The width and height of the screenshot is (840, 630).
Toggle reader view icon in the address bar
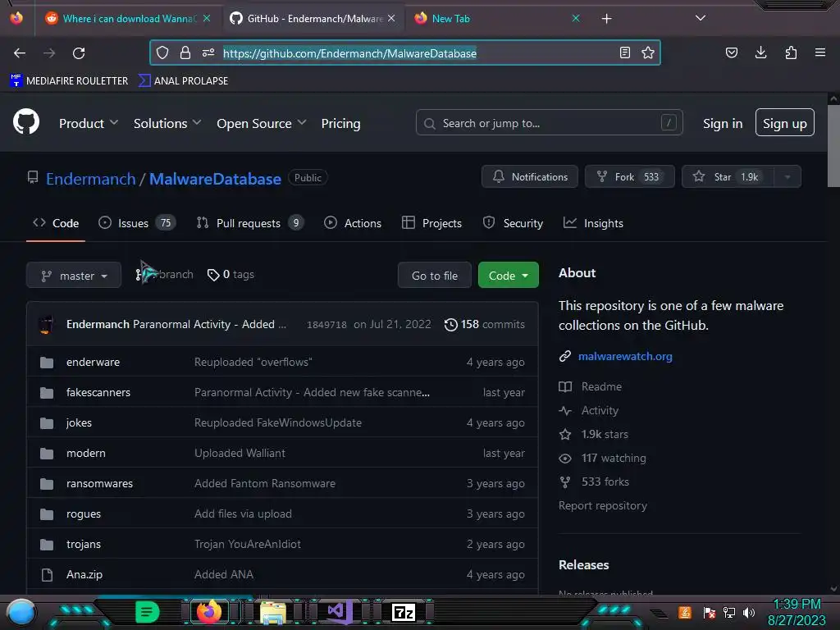point(624,52)
